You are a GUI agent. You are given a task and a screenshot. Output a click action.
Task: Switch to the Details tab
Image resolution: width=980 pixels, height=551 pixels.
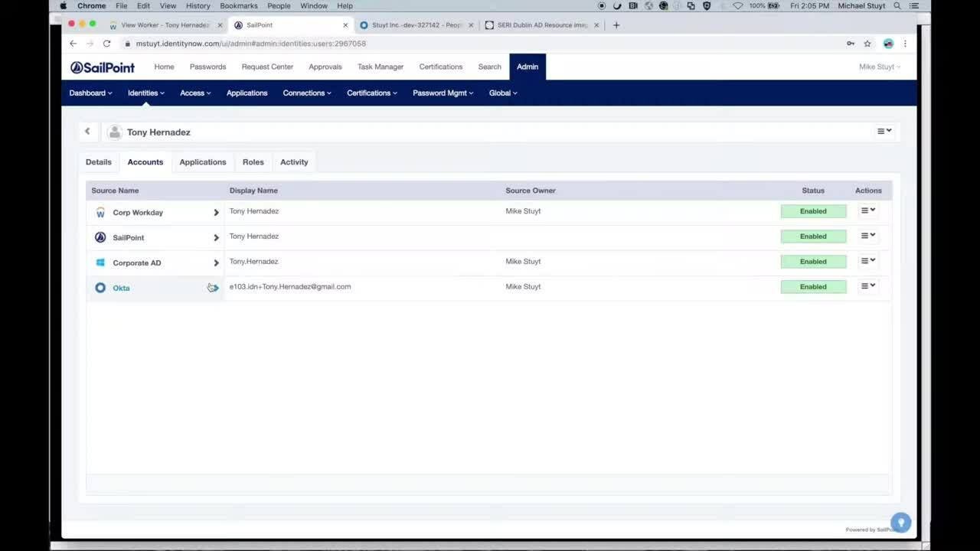[x=99, y=162]
